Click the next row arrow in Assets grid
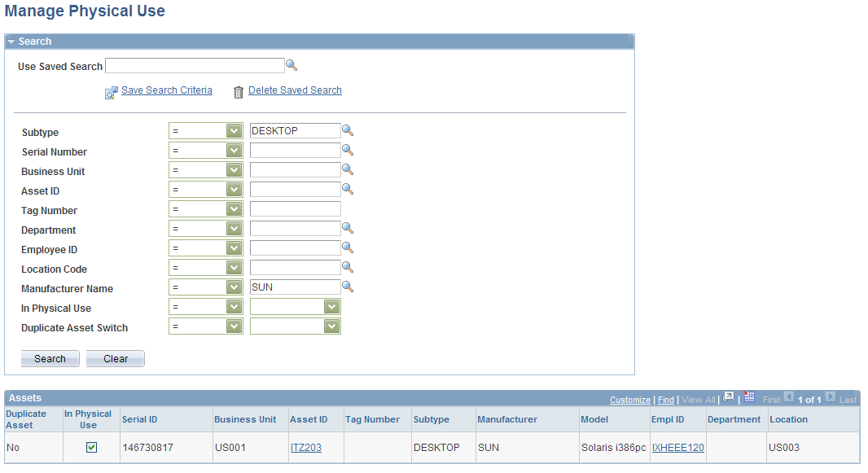The image size is (868, 473). (x=831, y=396)
